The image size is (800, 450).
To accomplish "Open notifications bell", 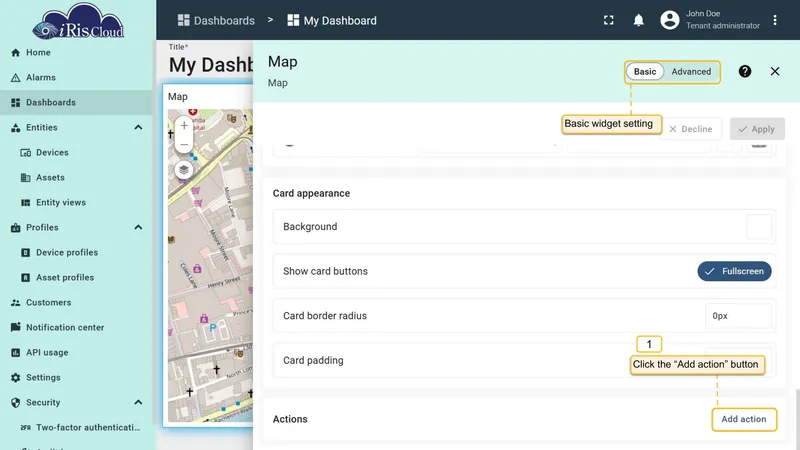I will coord(638,20).
